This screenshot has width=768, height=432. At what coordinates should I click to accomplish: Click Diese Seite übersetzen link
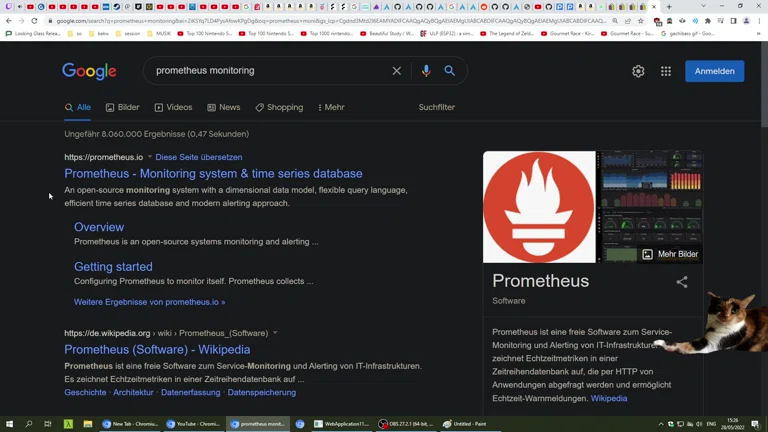click(x=198, y=157)
